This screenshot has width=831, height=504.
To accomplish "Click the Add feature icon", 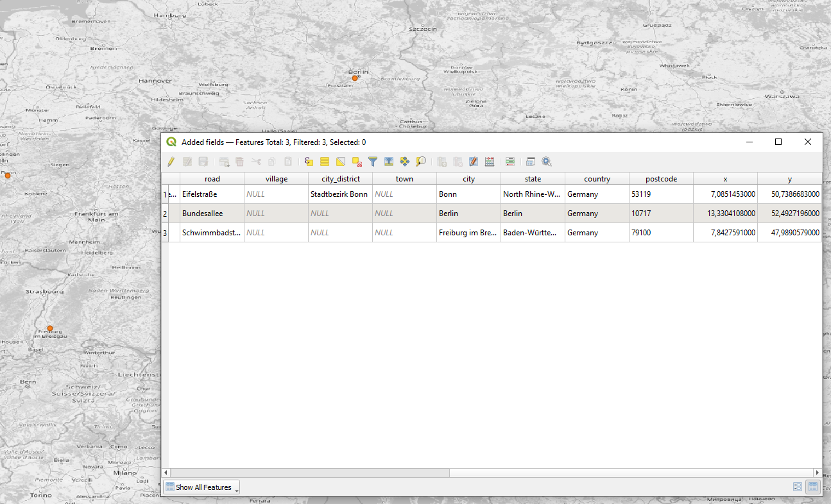I will point(224,162).
